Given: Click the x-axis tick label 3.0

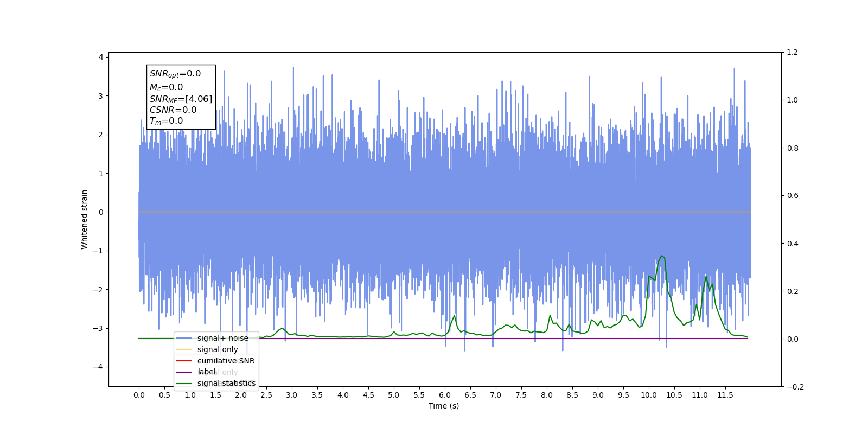Looking at the screenshot, I should pyautogui.click(x=292, y=395).
